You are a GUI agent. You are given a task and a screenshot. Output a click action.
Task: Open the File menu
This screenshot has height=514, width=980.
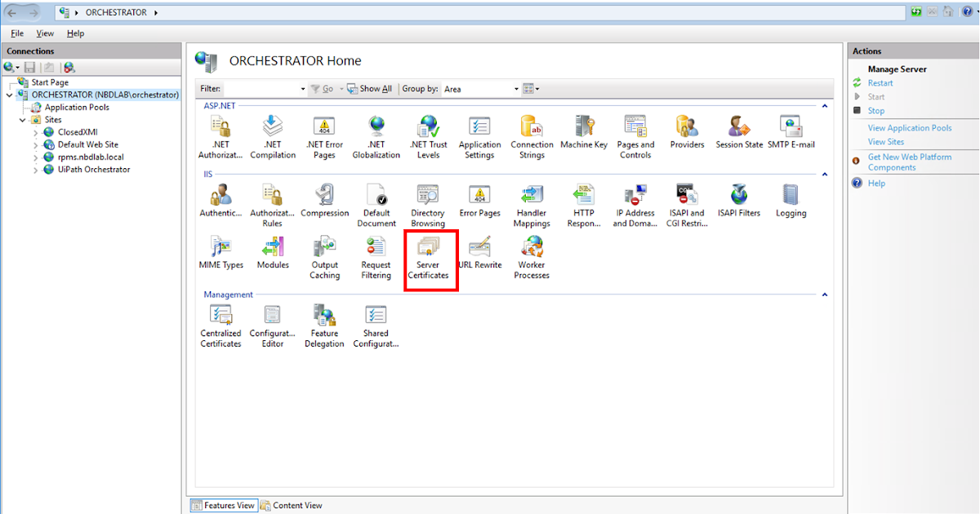tap(17, 33)
